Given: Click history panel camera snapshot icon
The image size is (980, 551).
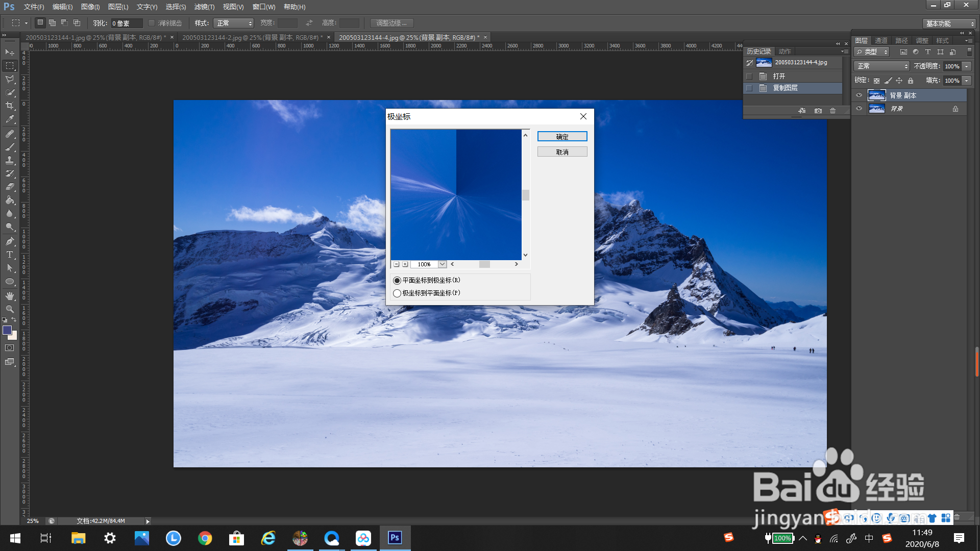Looking at the screenshot, I should 818,111.
